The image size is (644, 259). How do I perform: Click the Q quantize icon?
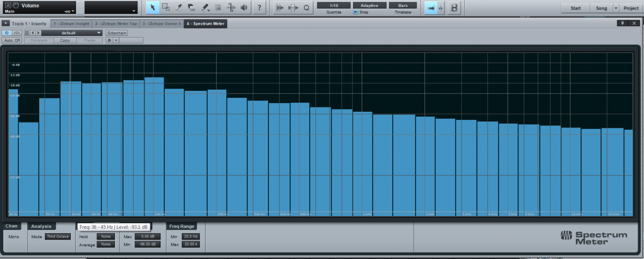(306, 8)
